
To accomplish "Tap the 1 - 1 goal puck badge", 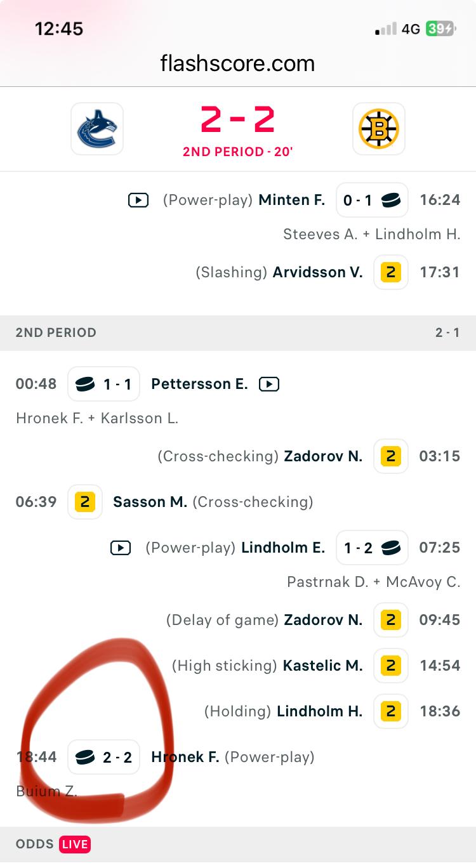I will pos(104,384).
